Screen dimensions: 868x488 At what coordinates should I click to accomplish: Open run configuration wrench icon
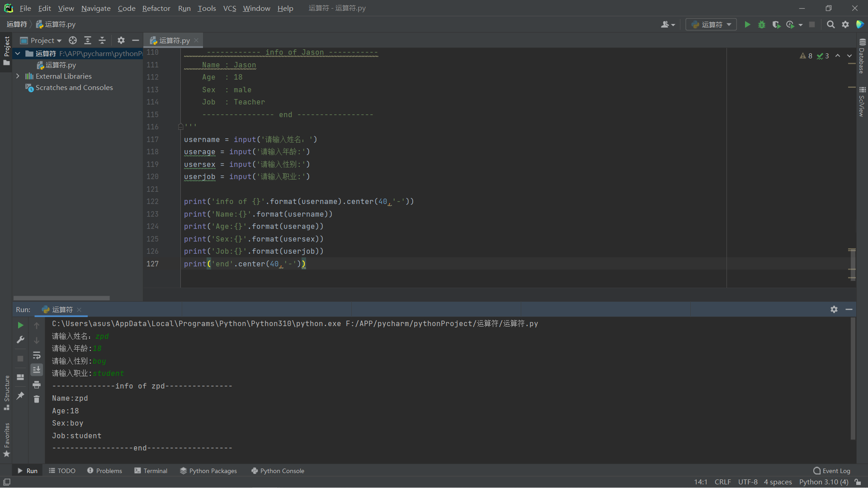point(20,340)
